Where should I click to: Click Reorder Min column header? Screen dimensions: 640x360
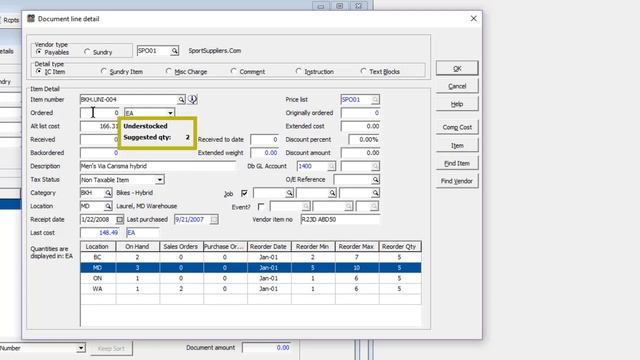tap(313, 247)
